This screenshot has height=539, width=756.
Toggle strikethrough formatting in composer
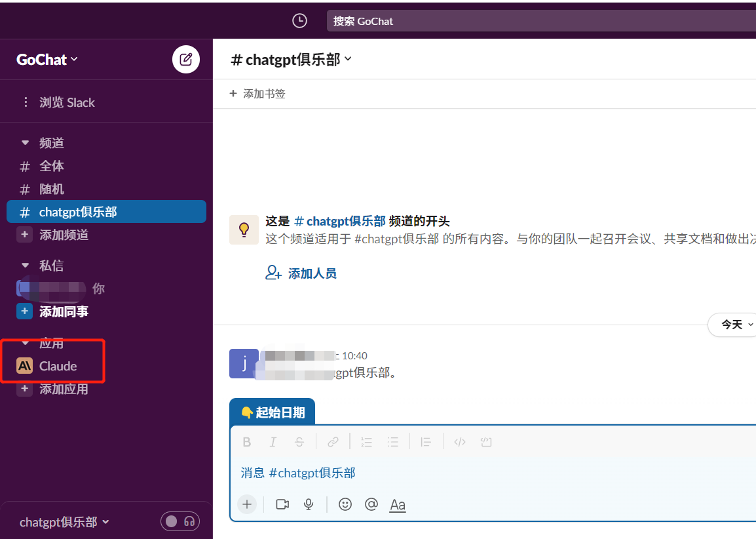click(x=299, y=442)
